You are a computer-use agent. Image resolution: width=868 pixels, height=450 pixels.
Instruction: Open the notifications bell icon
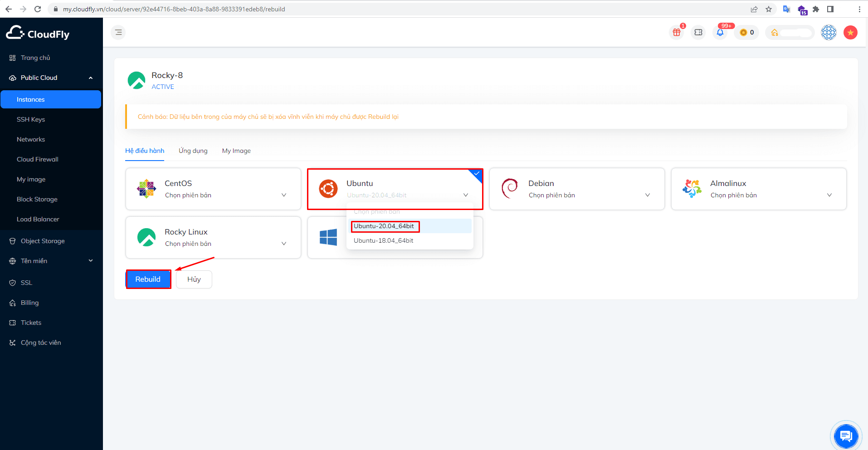tap(720, 32)
